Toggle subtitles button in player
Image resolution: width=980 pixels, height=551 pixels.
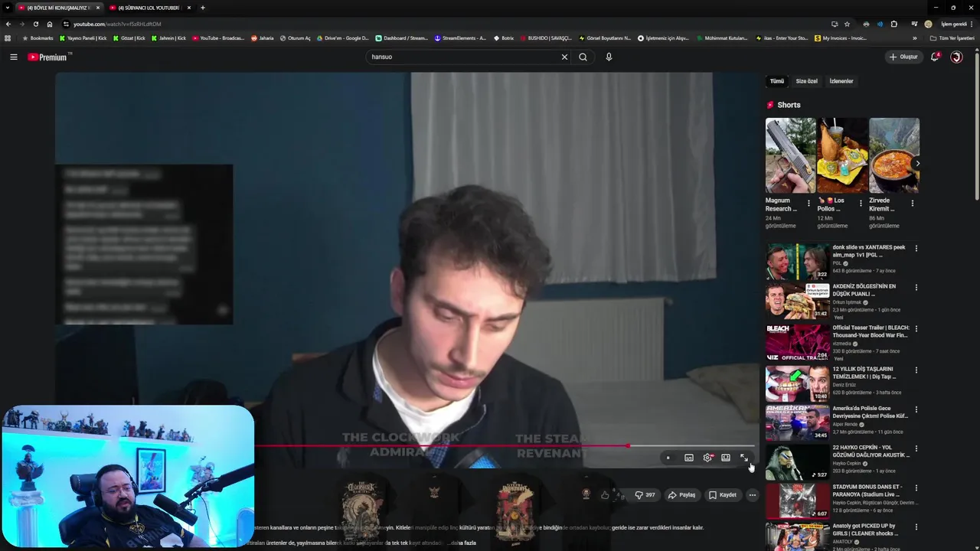689,458
